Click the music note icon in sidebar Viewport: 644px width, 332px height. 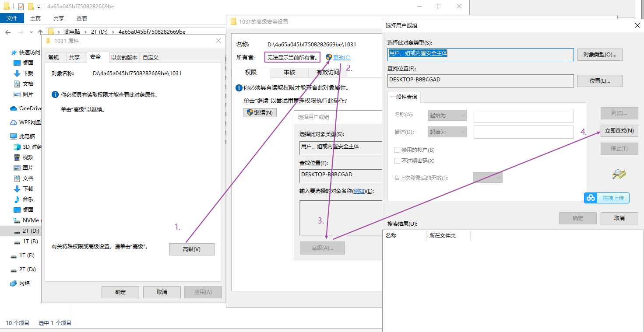[x=17, y=199]
